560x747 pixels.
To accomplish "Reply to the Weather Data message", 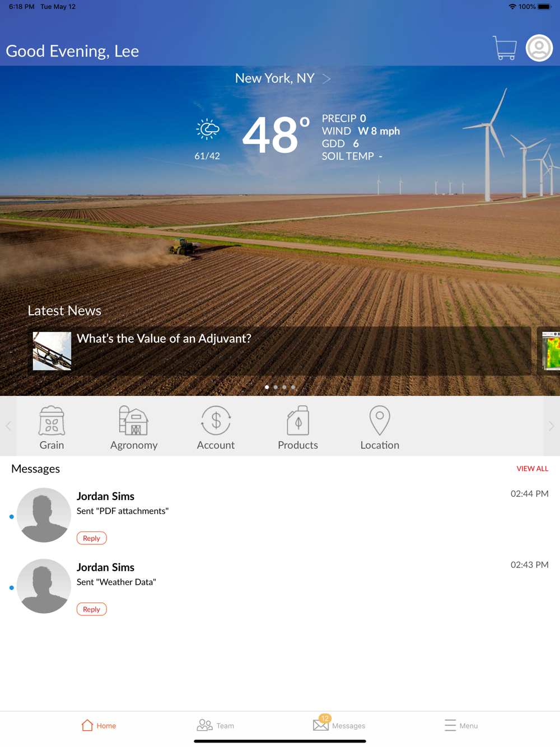I will click(x=91, y=609).
